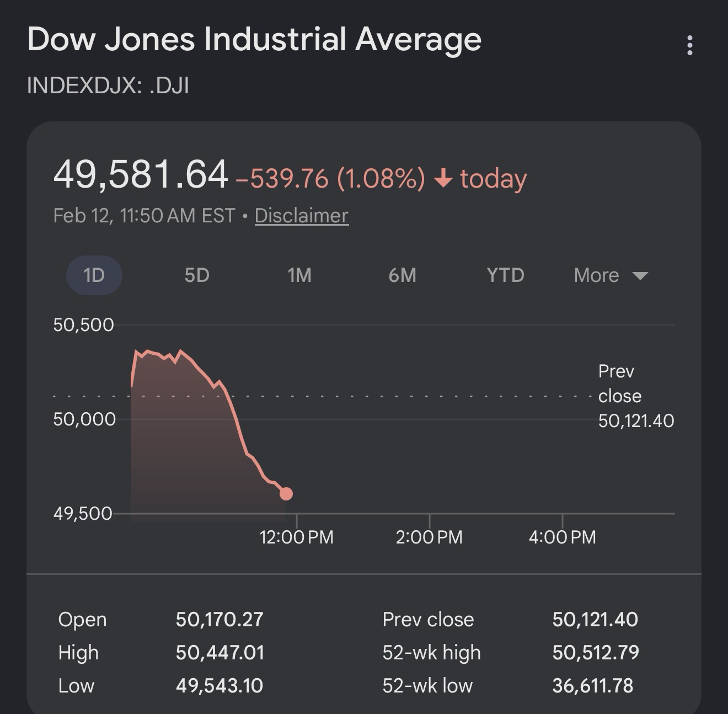Click the Open value 50,170.27
The height and width of the screenshot is (714, 728).
point(220,619)
